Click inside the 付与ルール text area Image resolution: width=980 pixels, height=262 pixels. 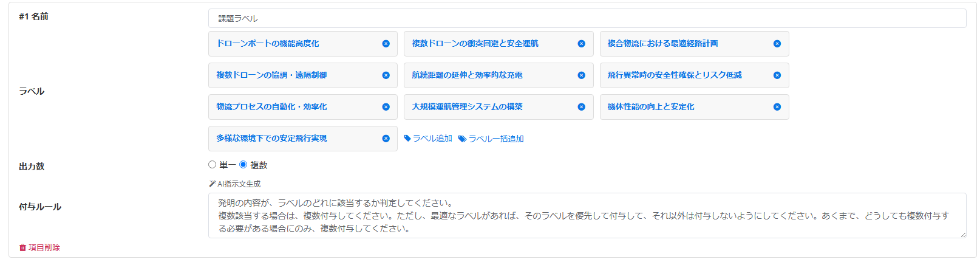[587, 216]
